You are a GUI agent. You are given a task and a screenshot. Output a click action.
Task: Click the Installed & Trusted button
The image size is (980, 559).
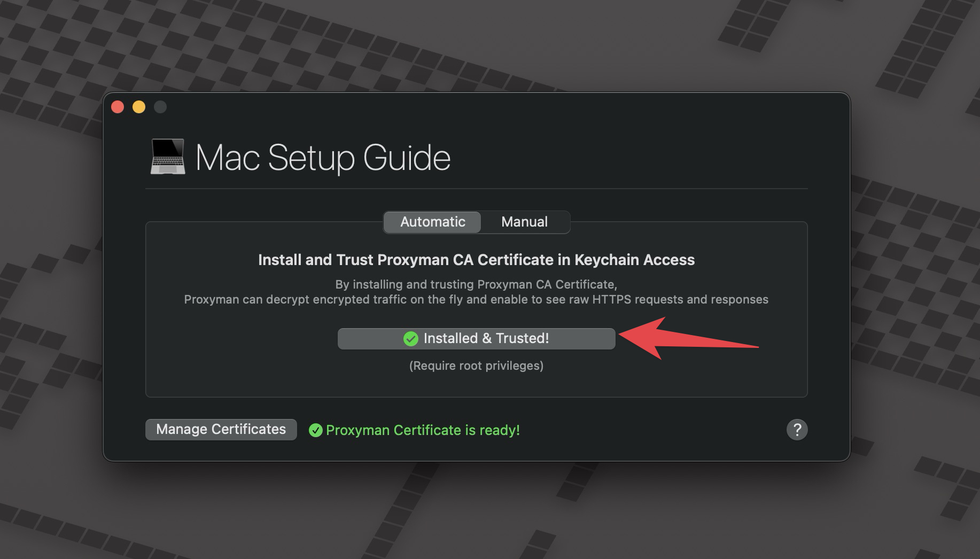[476, 339]
